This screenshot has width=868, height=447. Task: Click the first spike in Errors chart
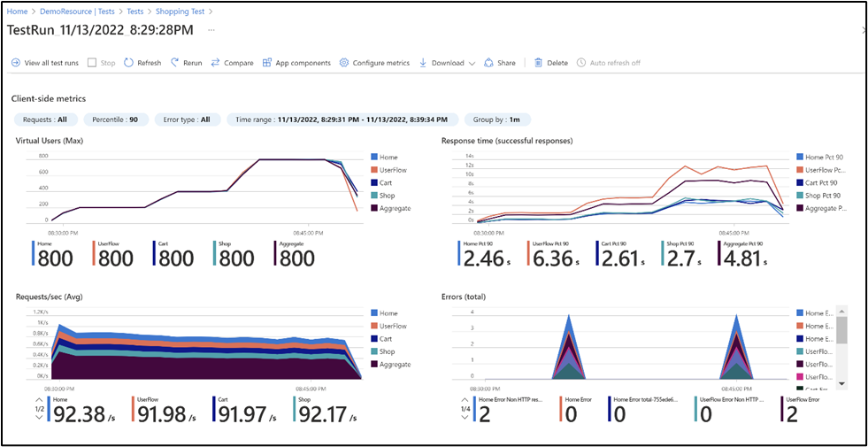click(x=569, y=347)
